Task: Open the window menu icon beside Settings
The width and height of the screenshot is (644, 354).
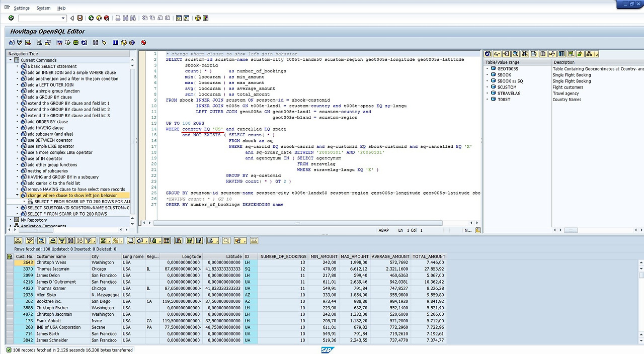Action: point(7,8)
